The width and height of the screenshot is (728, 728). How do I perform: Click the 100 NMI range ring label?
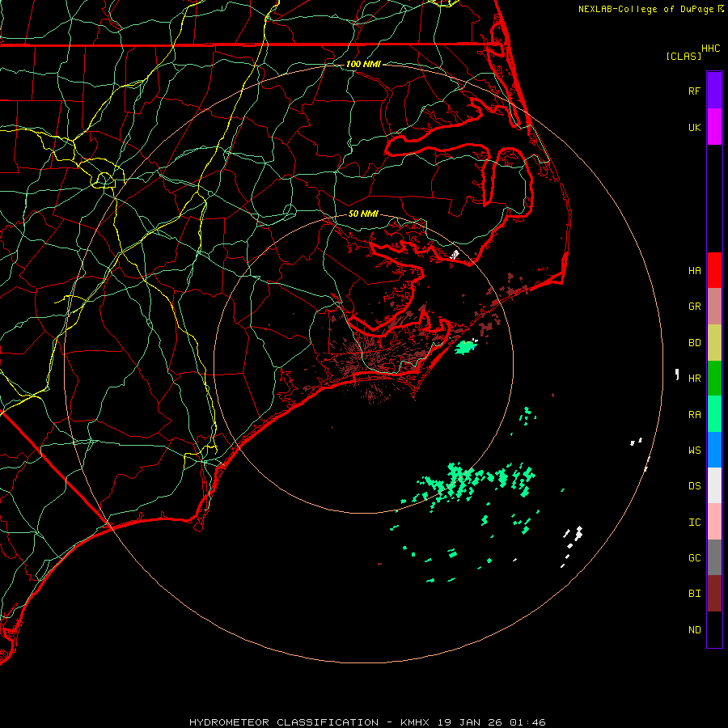[363, 64]
